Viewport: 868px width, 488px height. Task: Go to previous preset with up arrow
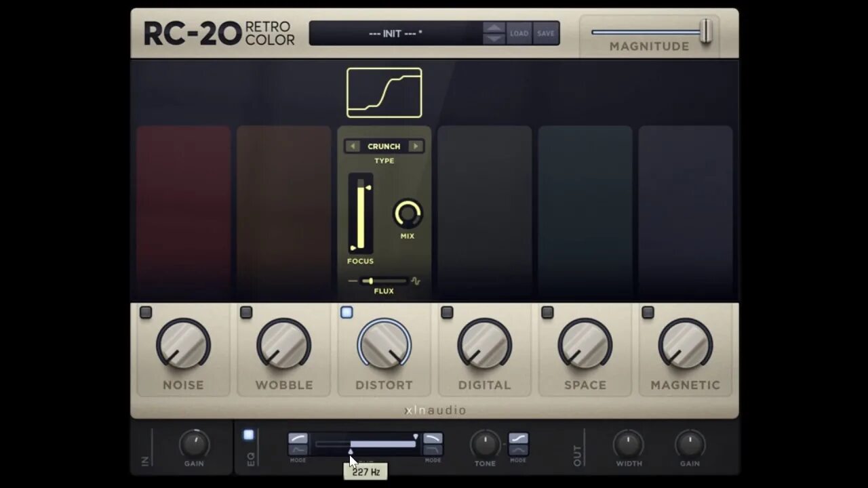[494, 28]
